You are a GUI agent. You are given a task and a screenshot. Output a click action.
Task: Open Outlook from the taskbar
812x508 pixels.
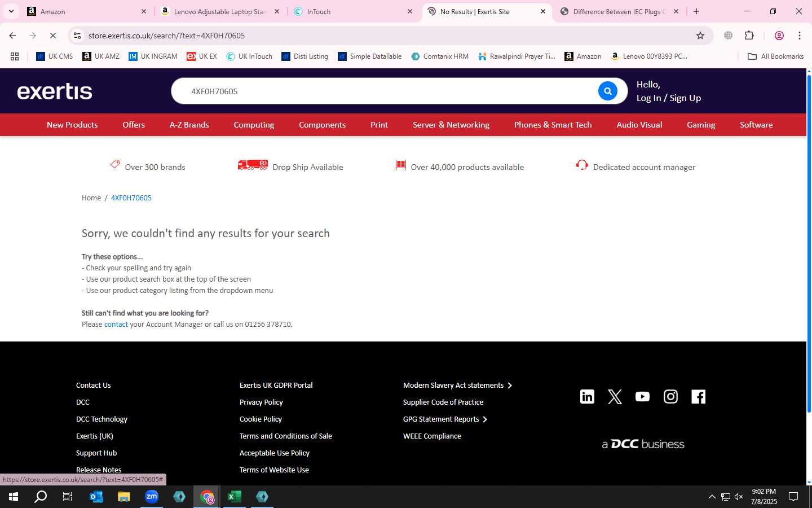(96, 497)
